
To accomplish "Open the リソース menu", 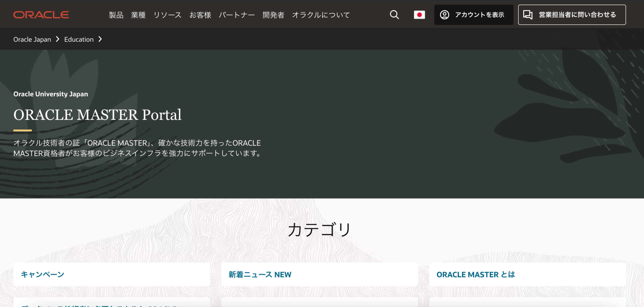I will tap(168, 15).
